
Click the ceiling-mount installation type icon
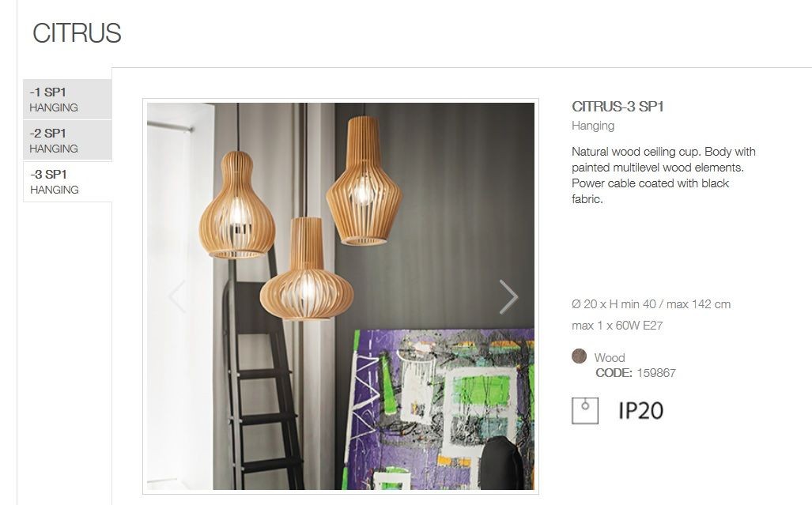click(584, 411)
